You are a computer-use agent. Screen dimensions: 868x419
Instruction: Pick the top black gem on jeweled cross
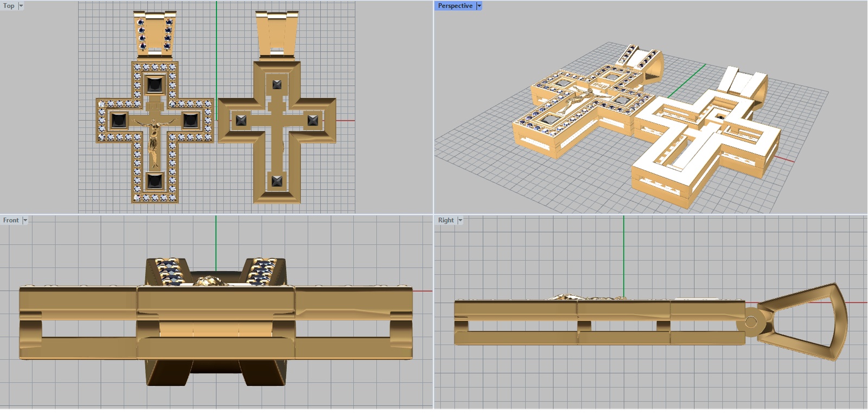pyautogui.click(x=155, y=85)
